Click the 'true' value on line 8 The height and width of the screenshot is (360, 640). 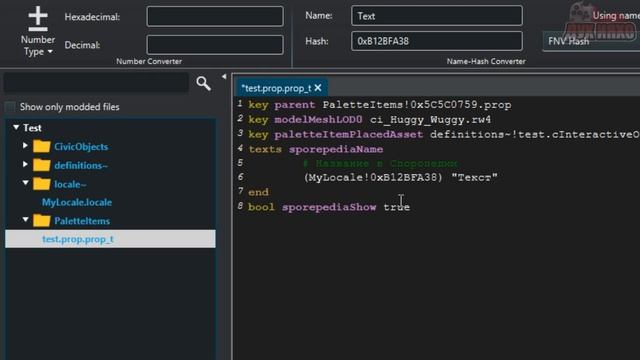(397, 207)
